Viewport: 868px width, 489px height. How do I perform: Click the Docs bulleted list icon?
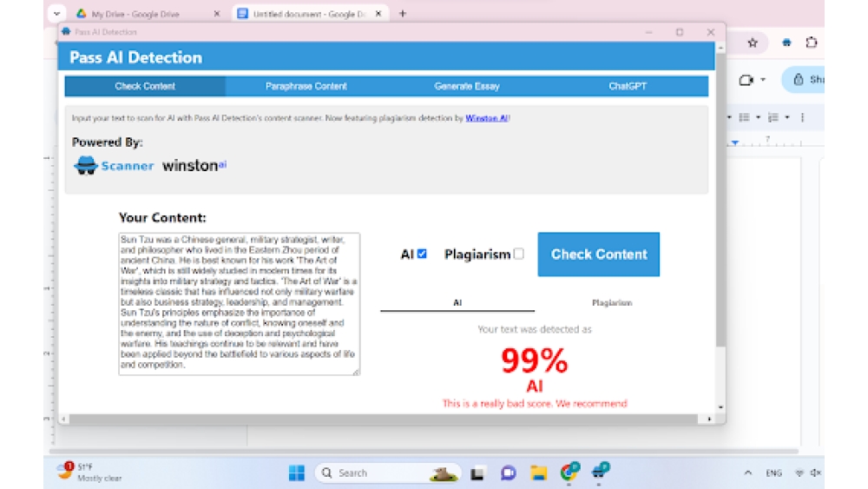(x=744, y=117)
